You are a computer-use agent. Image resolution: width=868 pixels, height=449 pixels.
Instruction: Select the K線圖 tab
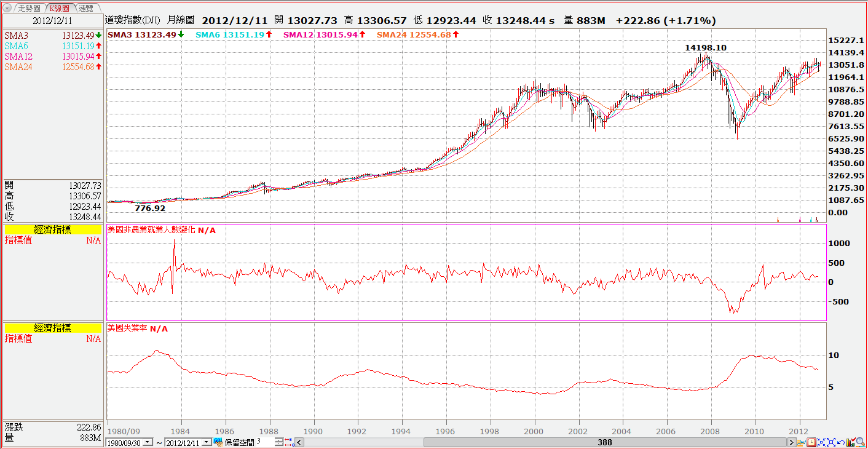click(x=60, y=9)
